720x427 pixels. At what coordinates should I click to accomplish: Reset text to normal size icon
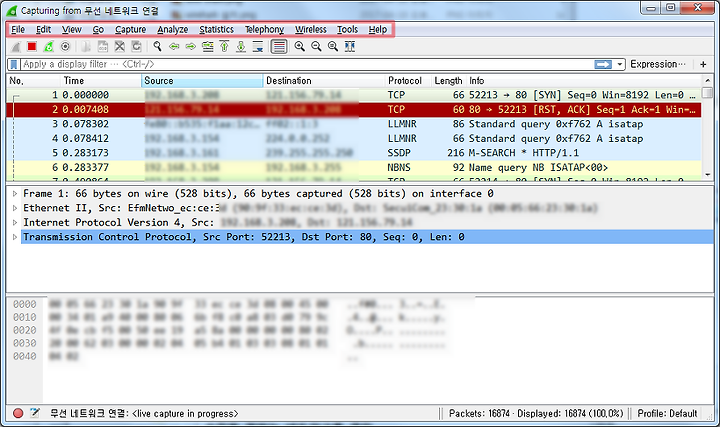pos(333,46)
